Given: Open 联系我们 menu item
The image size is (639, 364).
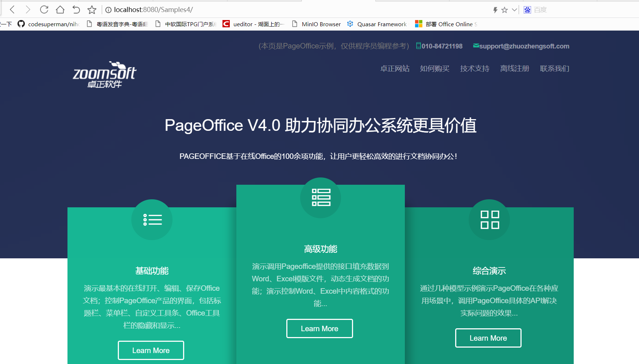Looking at the screenshot, I should click(x=555, y=69).
